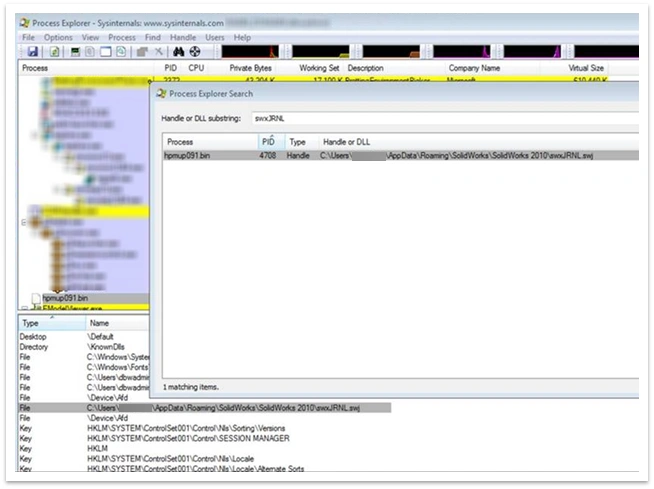Viewport: 654px width, 489px height.
Task: Sort by Description column header
Action: 394,68
